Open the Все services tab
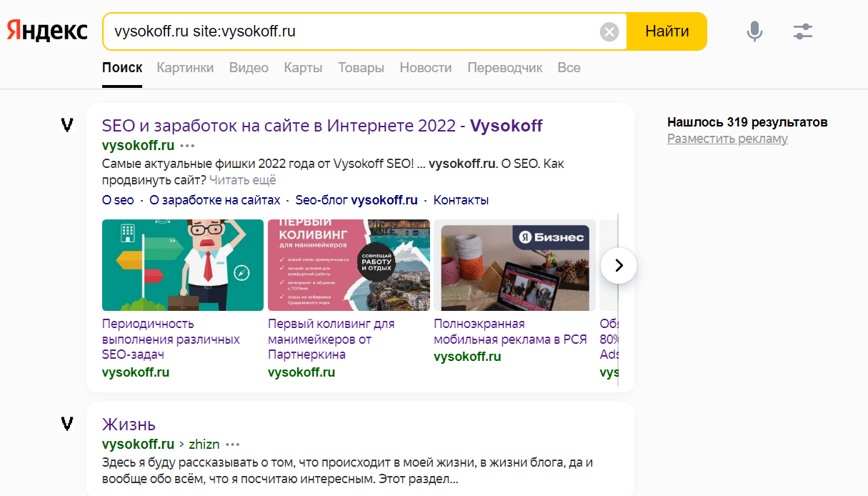 click(x=569, y=68)
